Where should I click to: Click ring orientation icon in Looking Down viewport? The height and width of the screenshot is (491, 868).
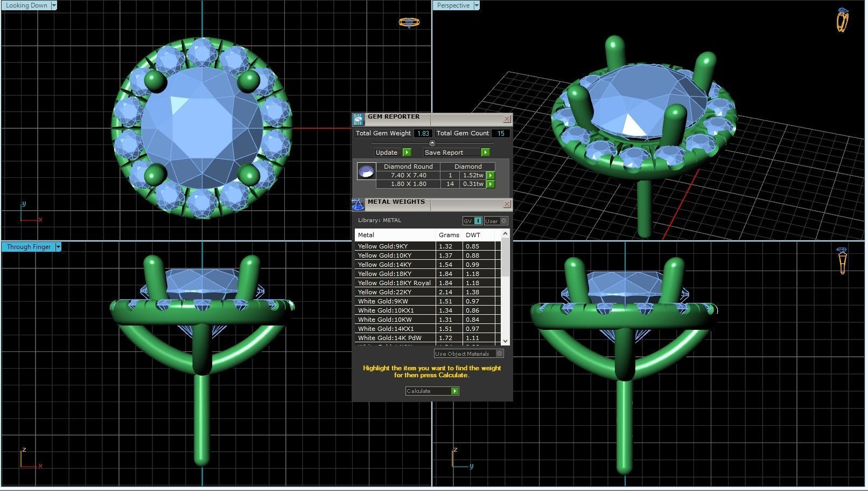coord(409,22)
